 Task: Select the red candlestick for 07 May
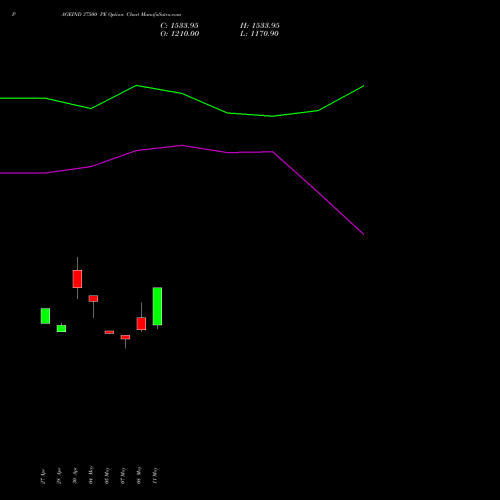tap(125, 337)
